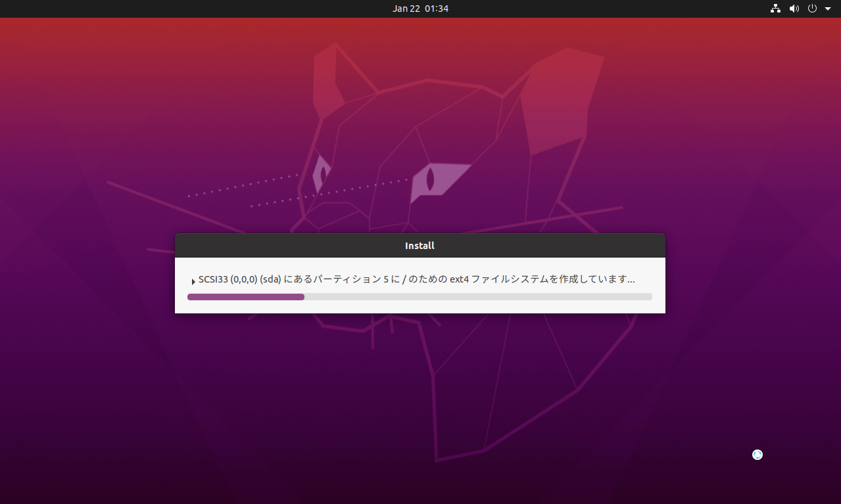Viewport: 841px width, 504px height.
Task: Open the system menu dropdown arrow
Action: pyautogui.click(x=828, y=9)
